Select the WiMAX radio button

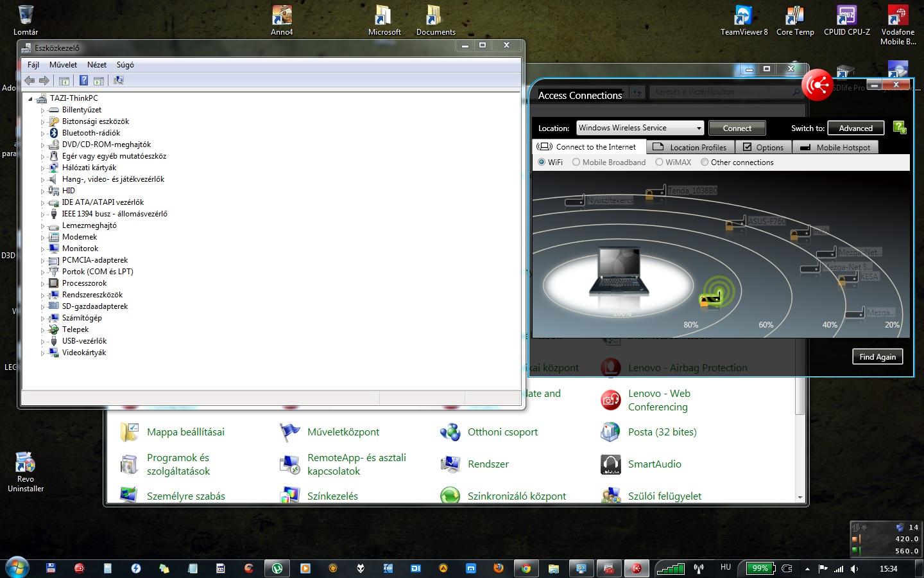coord(659,162)
